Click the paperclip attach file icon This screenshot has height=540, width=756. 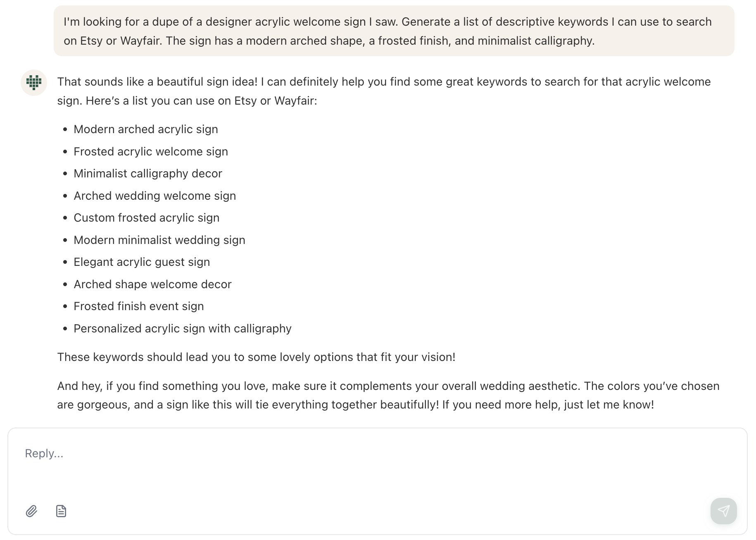click(x=31, y=511)
